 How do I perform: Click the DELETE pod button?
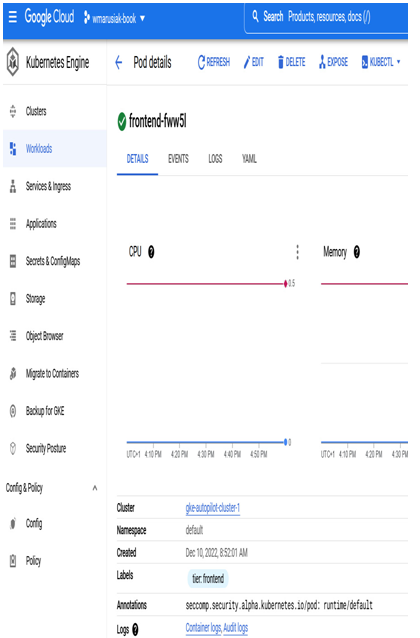(291, 62)
